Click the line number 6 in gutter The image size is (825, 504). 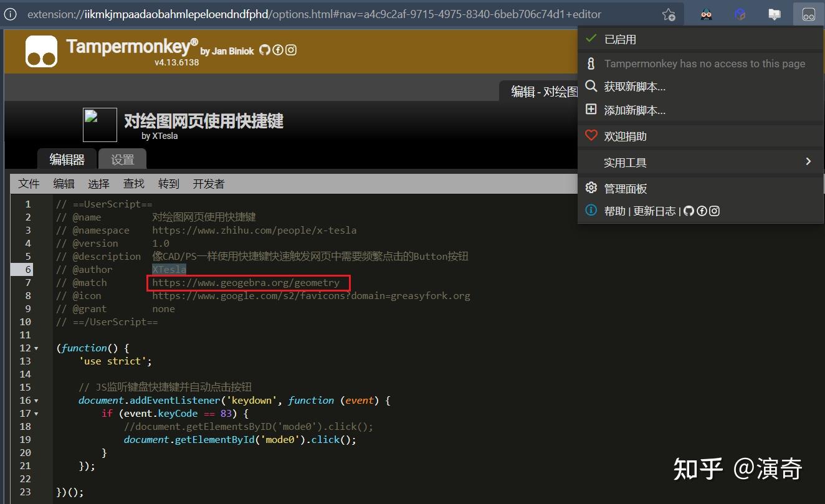[x=28, y=270]
